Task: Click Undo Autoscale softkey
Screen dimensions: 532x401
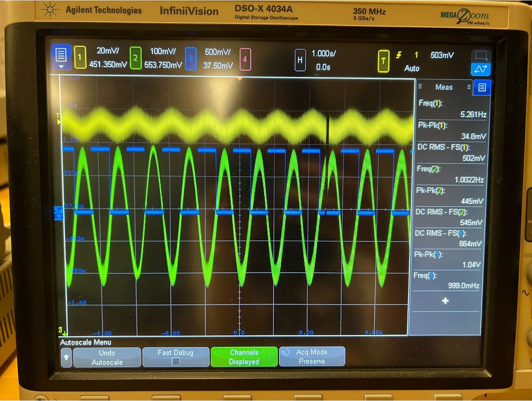Action: click(107, 357)
